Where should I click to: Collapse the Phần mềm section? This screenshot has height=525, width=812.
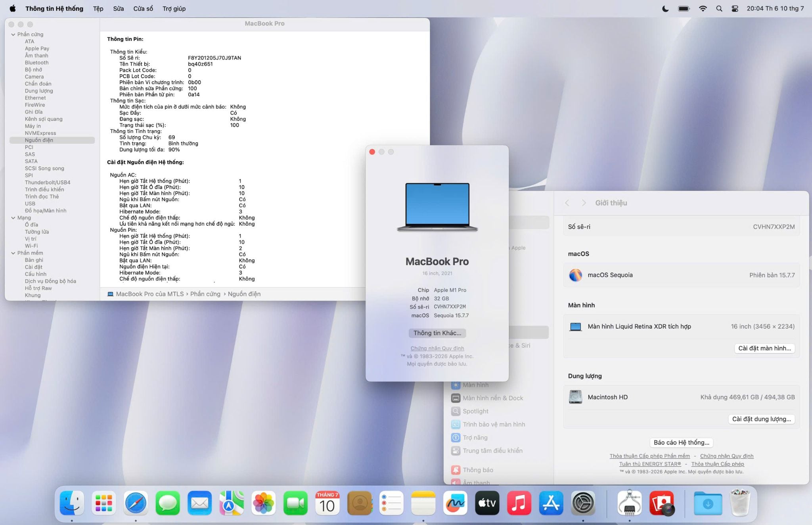coord(13,253)
